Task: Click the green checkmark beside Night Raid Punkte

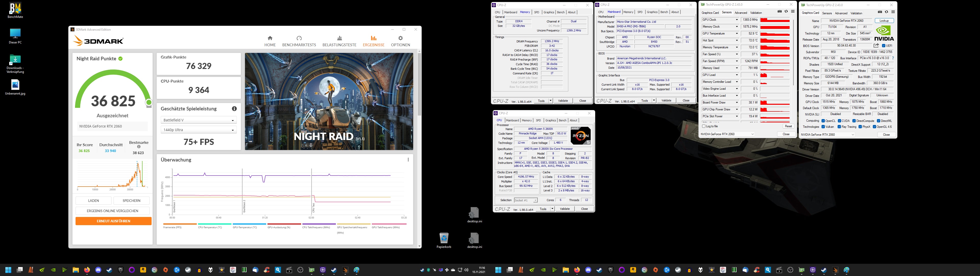Action: tap(121, 59)
